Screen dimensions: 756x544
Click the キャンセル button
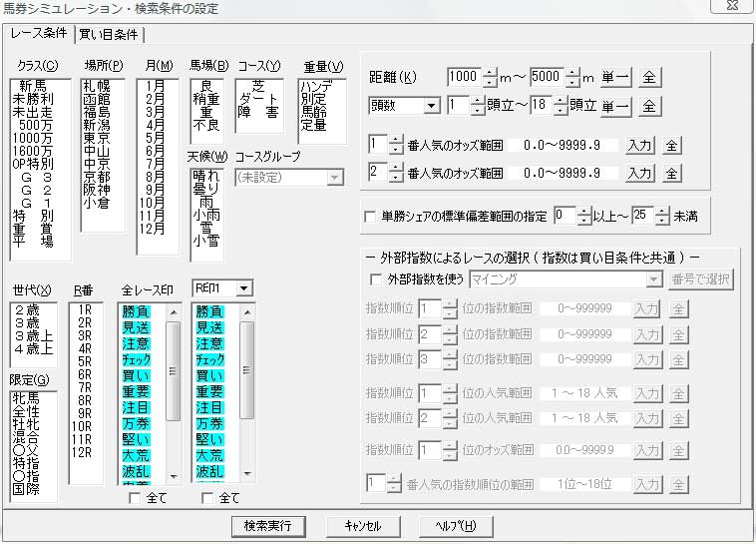(361, 526)
